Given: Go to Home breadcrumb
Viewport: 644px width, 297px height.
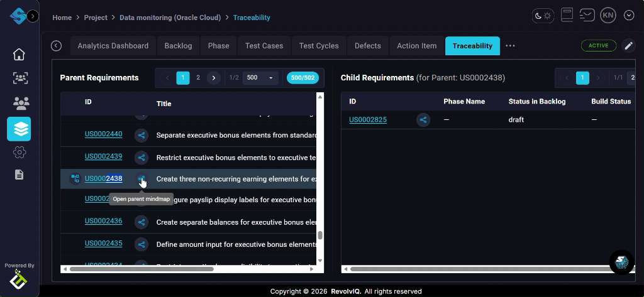Looking at the screenshot, I should 62,18.
